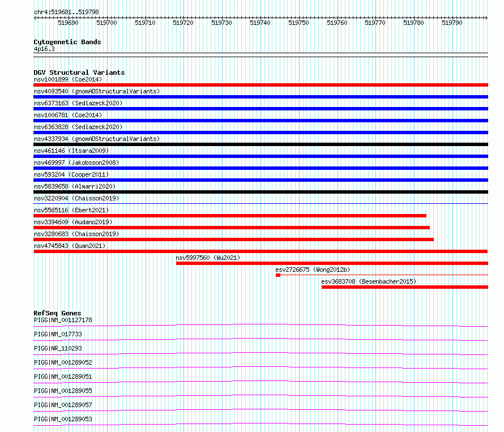Click ruler position 519690

tap(68, 23)
